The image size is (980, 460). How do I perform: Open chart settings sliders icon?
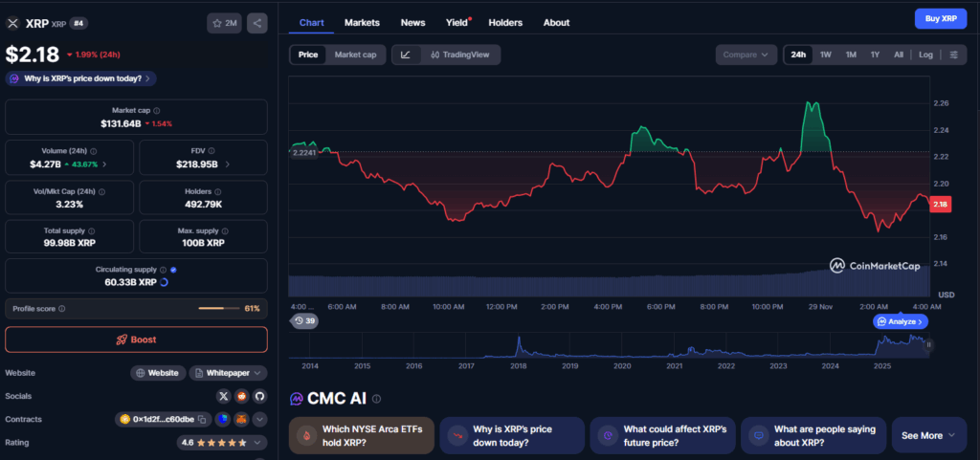[954, 55]
